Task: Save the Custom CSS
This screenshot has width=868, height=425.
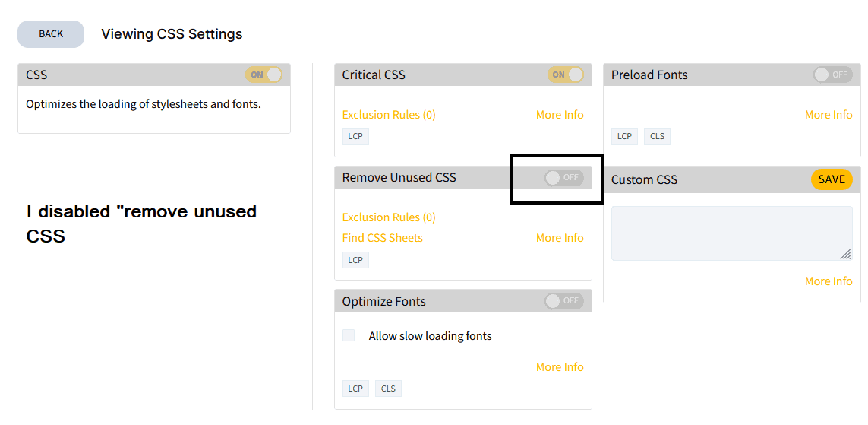Action: pos(832,179)
